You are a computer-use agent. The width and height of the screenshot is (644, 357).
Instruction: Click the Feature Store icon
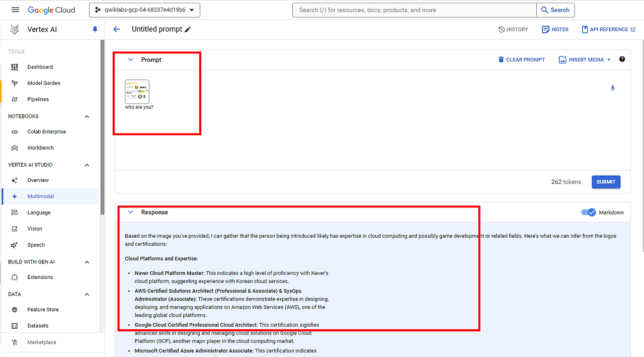(x=15, y=310)
